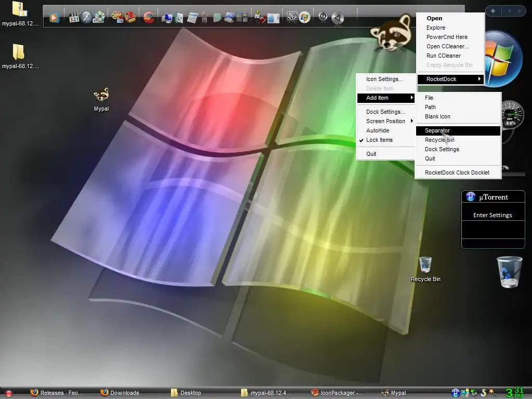The width and height of the screenshot is (532, 399).
Task: Click the red Start button
Action: pyautogui.click(x=8, y=394)
